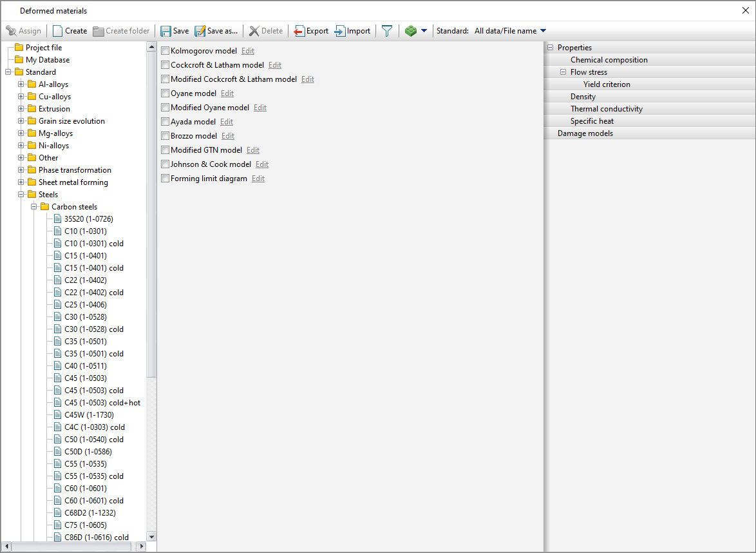The width and height of the screenshot is (756, 553).
Task: Expand the Al-alloys folder
Action: click(x=21, y=84)
